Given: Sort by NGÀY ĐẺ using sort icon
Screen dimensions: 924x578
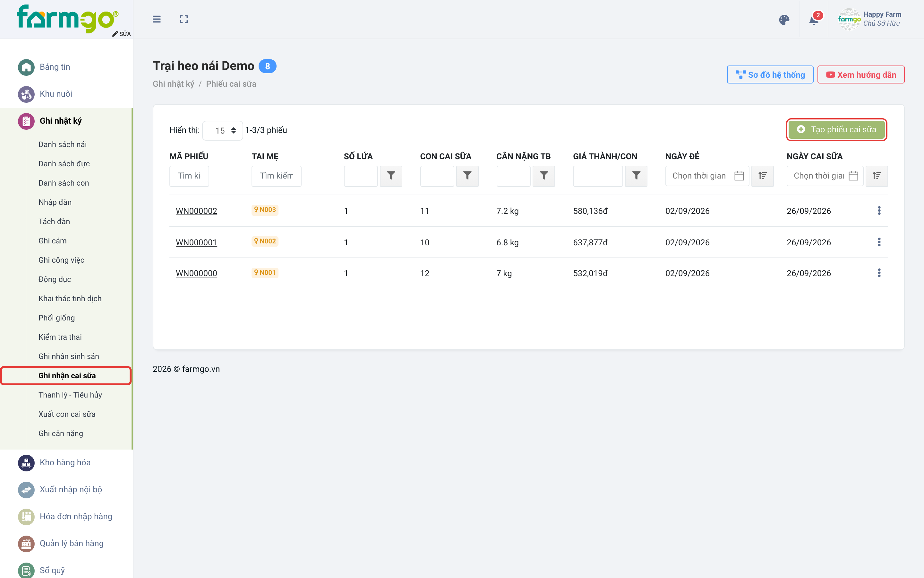Looking at the screenshot, I should coord(763,176).
